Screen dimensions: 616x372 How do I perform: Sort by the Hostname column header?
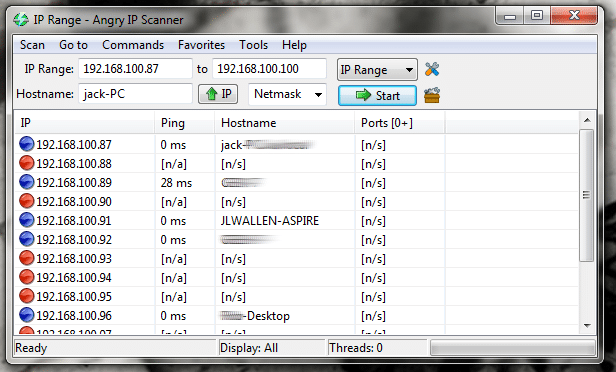[285, 123]
